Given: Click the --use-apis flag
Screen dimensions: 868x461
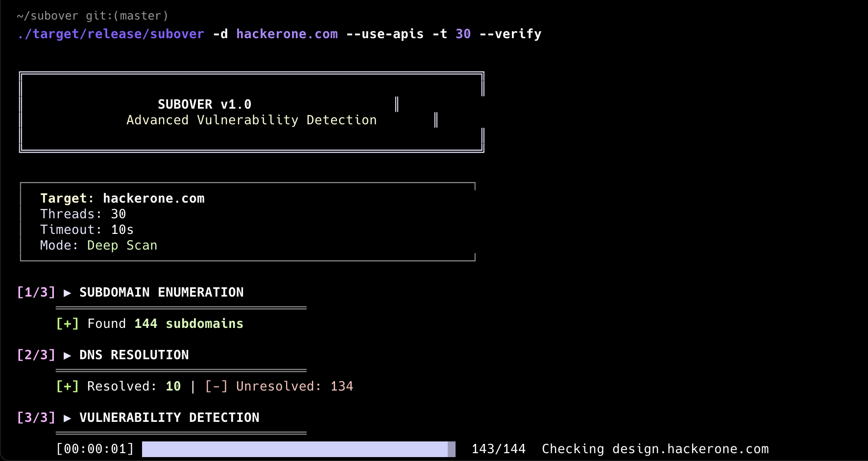Looking at the screenshot, I should pyautogui.click(x=385, y=34).
